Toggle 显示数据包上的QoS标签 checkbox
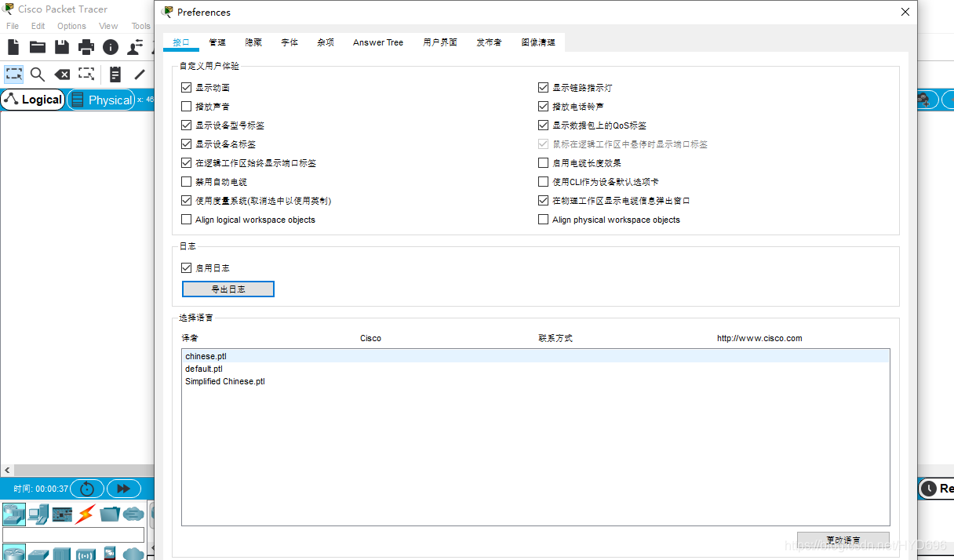Screen dimensions: 954x560 pos(543,125)
